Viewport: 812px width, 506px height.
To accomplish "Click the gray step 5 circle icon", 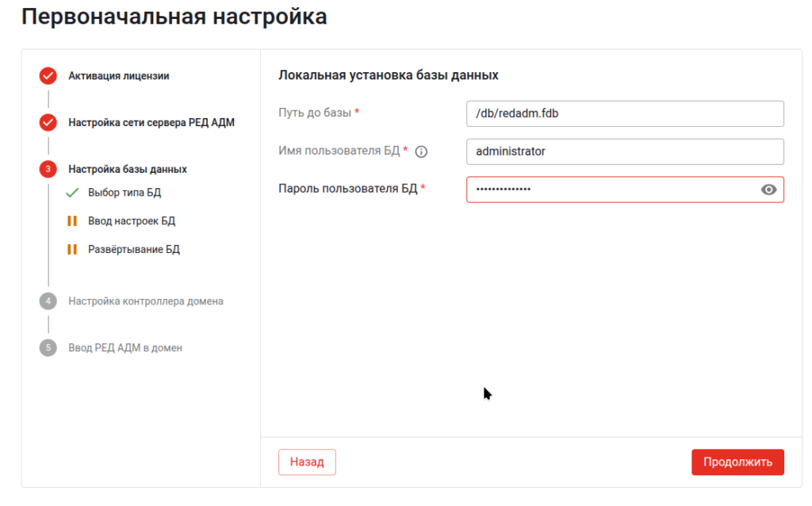I will pyautogui.click(x=48, y=347).
